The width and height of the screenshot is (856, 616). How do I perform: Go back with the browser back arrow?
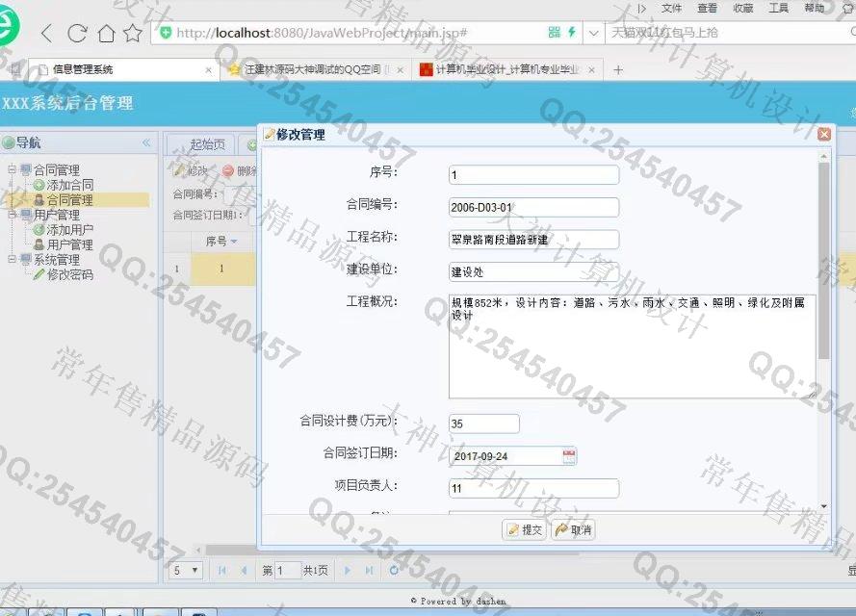(46, 34)
